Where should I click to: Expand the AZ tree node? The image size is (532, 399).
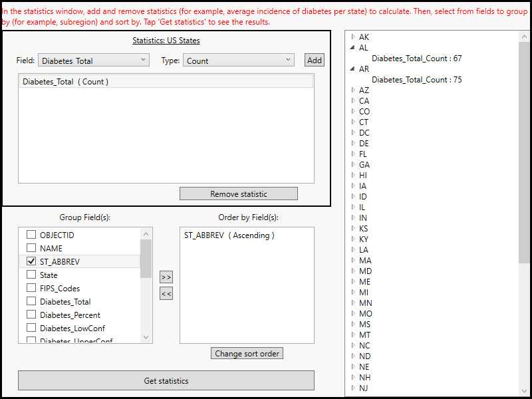pyautogui.click(x=353, y=90)
